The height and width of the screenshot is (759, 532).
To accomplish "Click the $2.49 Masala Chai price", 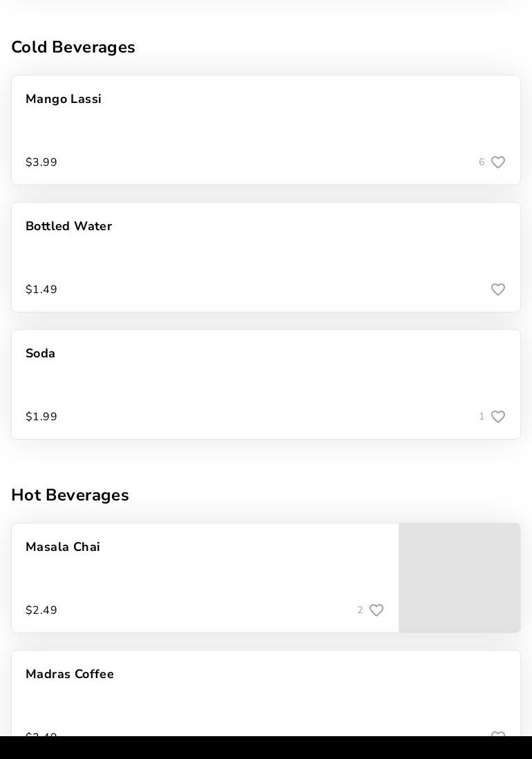I will [41, 610].
